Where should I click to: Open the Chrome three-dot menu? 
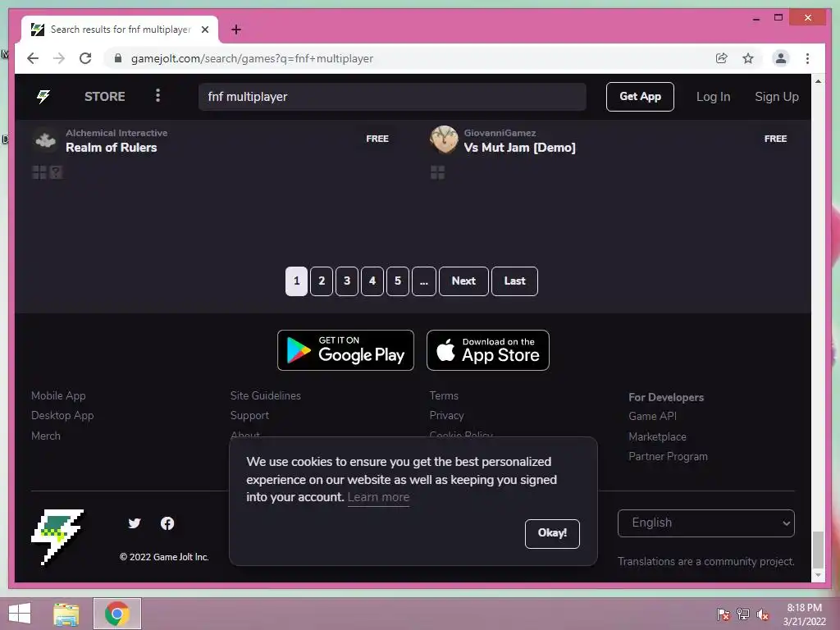[x=807, y=58]
